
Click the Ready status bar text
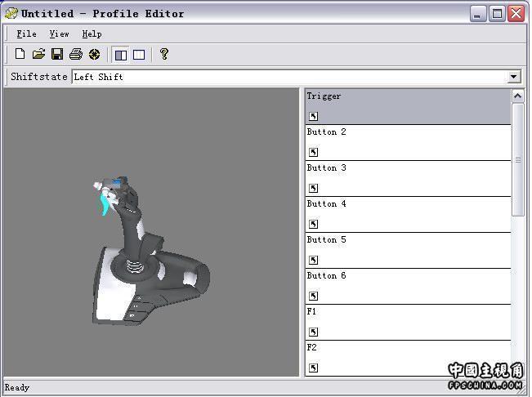click(17, 387)
